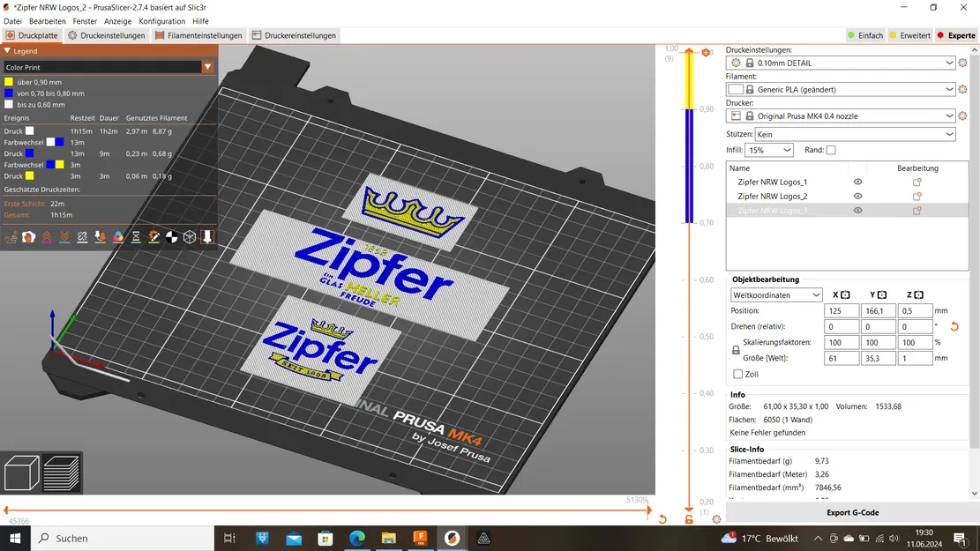Screen dimensions: 980x551
Task: Switch to Druckeinstellungen tab
Action: tap(107, 35)
